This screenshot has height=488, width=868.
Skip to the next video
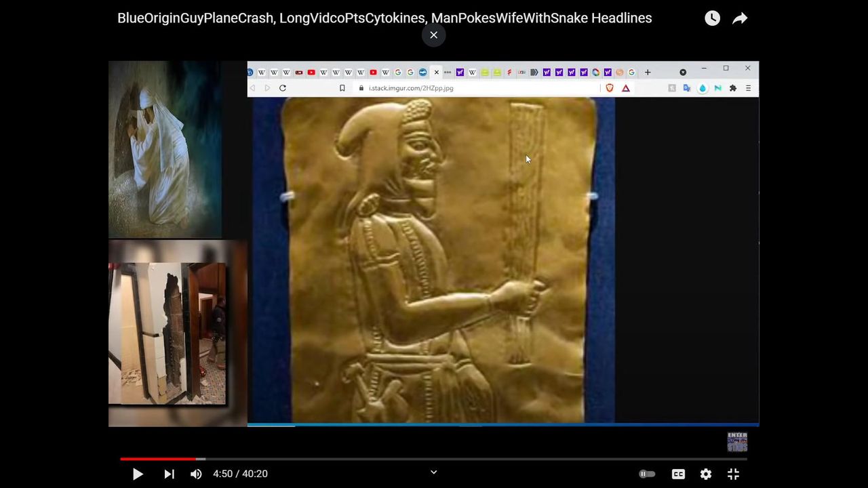tap(169, 474)
